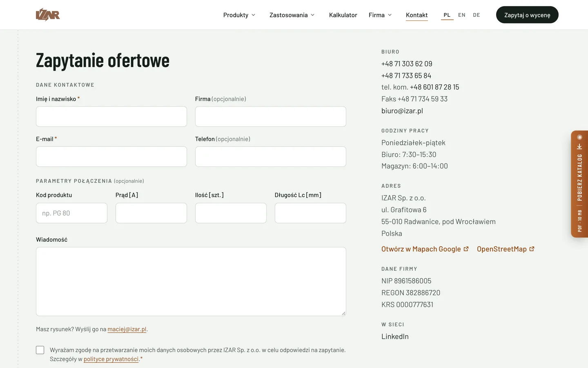Click the external link icon next to Otwórz w Mapach Google
Viewport: 588px width, 368px height.
(x=466, y=249)
